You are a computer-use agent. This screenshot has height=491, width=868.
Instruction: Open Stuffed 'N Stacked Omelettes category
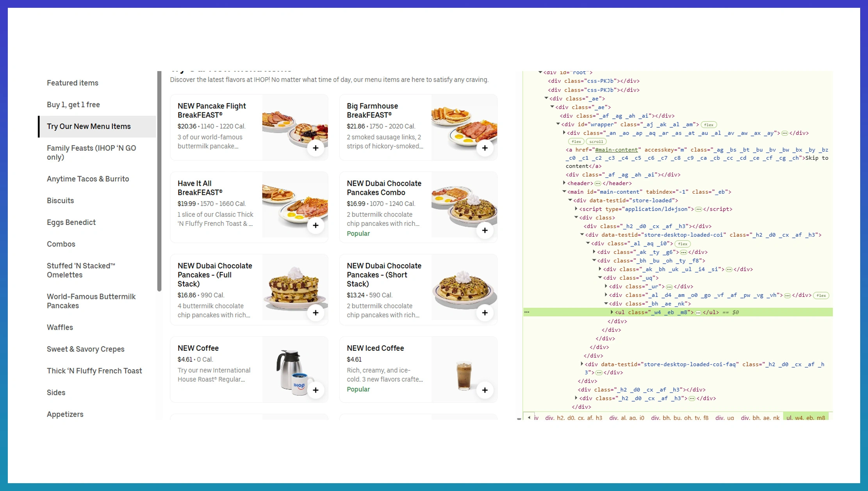[81, 270]
